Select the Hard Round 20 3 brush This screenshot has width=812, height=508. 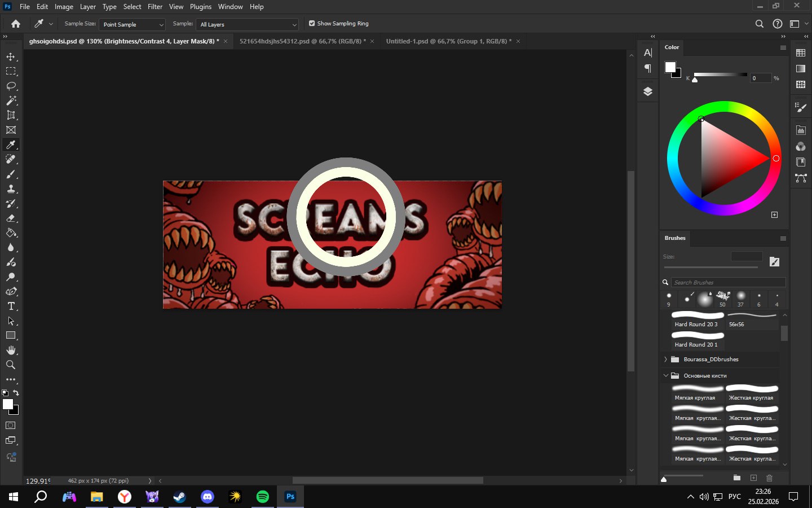coord(697,319)
